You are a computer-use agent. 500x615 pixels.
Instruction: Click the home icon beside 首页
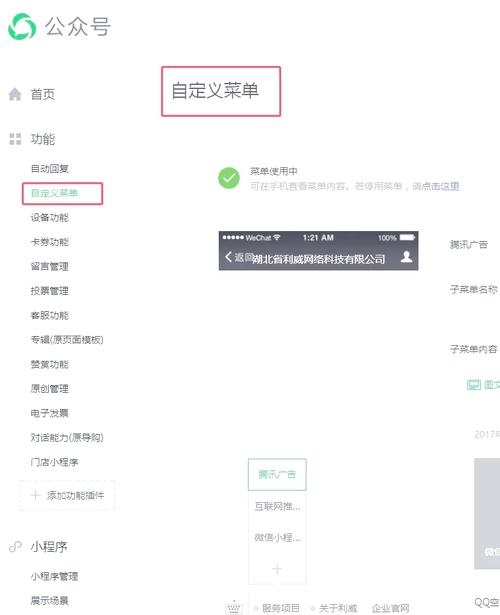tap(15, 94)
